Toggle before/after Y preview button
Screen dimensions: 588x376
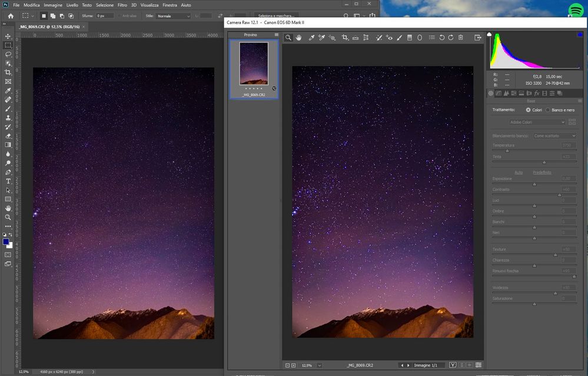pyautogui.click(x=453, y=365)
